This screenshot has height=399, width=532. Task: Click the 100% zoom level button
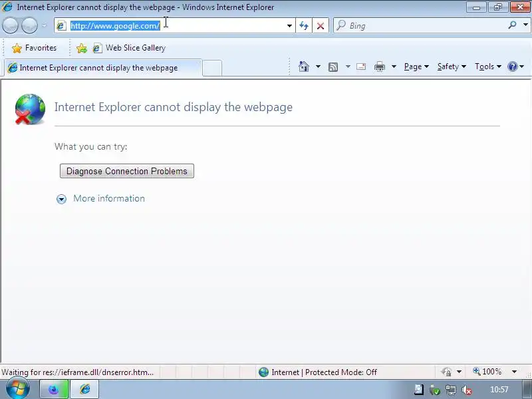point(487,372)
